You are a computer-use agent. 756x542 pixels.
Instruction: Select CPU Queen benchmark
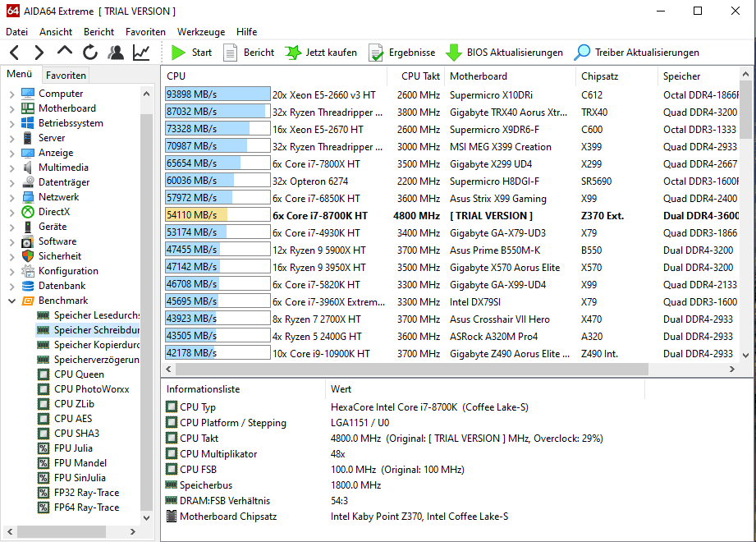[79, 374]
